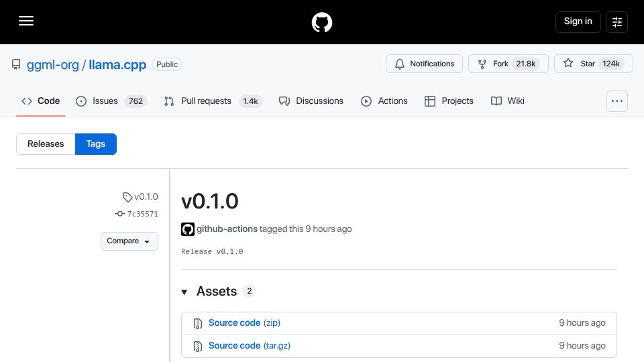Download Source code (zip)
The width and height of the screenshot is (644, 362).
pos(244,323)
